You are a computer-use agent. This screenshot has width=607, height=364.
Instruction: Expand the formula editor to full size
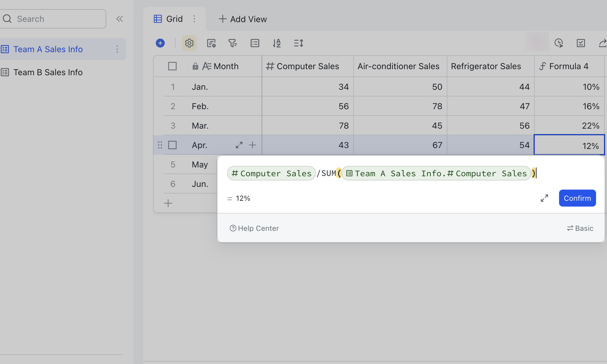click(544, 198)
